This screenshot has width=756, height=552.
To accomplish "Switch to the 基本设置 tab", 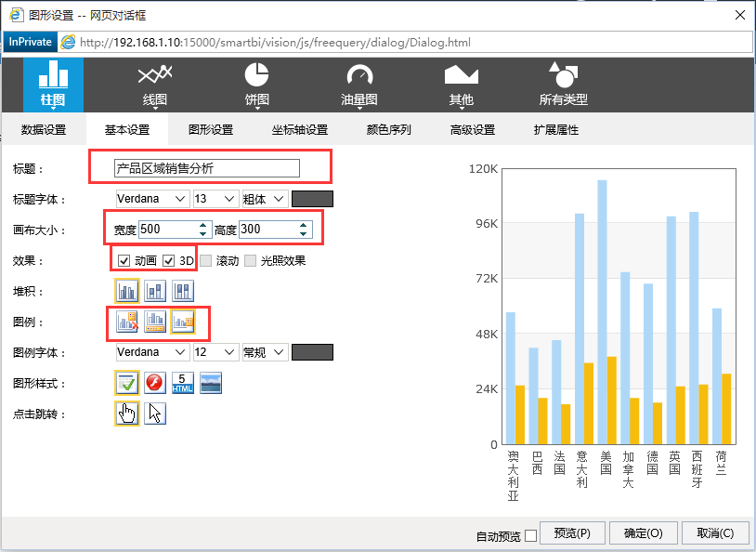I will tap(127, 129).
